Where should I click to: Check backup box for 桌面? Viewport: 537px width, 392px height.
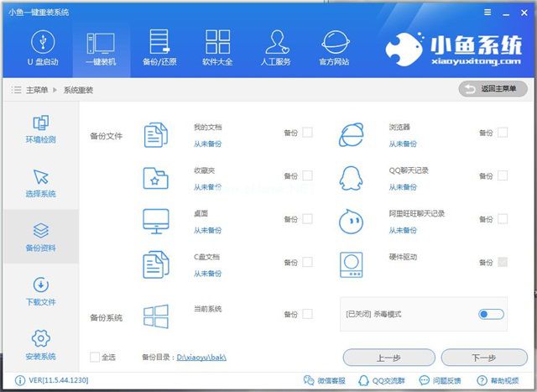point(308,218)
